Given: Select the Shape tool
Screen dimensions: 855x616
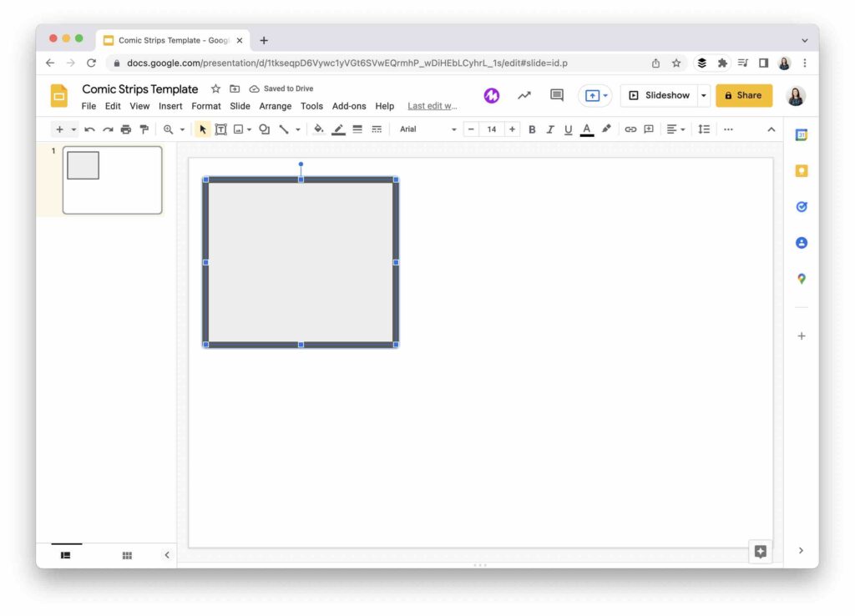Looking at the screenshot, I should tap(264, 129).
